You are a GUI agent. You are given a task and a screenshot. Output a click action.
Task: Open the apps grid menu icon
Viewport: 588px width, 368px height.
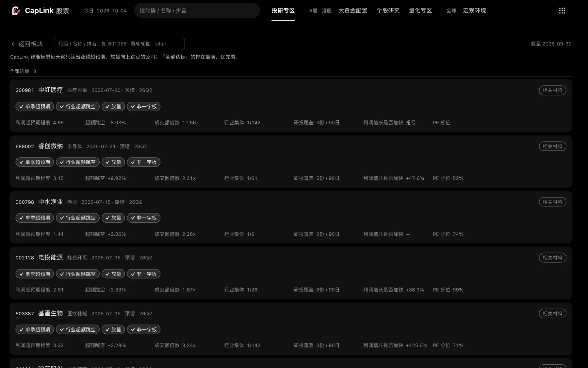(x=562, y=11)
